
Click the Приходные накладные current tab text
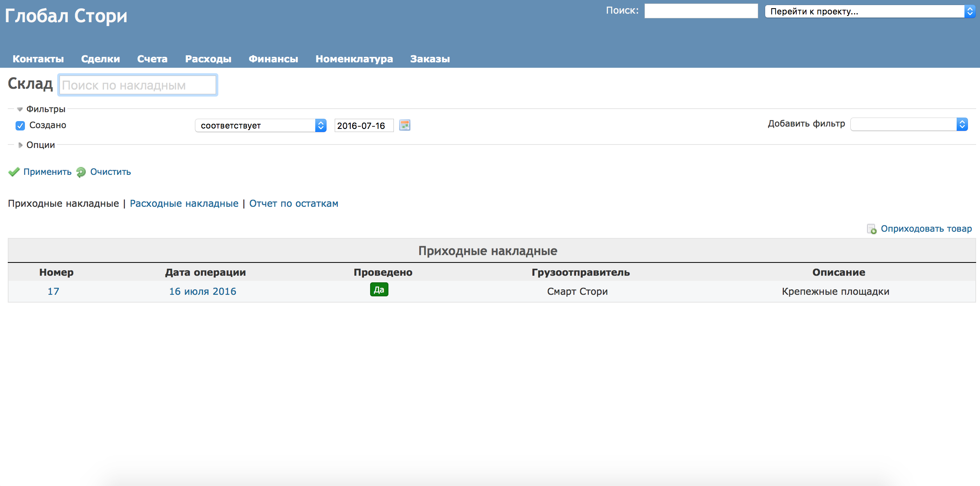tap(63, 203)
